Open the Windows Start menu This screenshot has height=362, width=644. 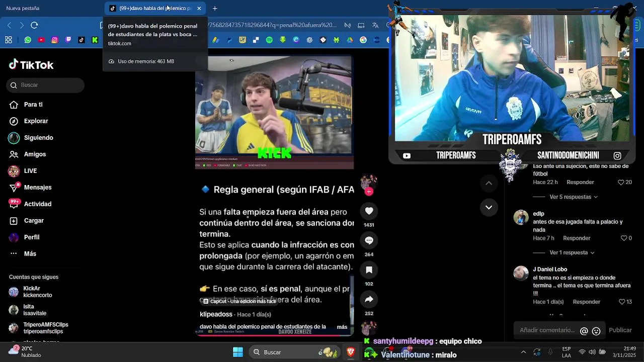coord(238,352)
